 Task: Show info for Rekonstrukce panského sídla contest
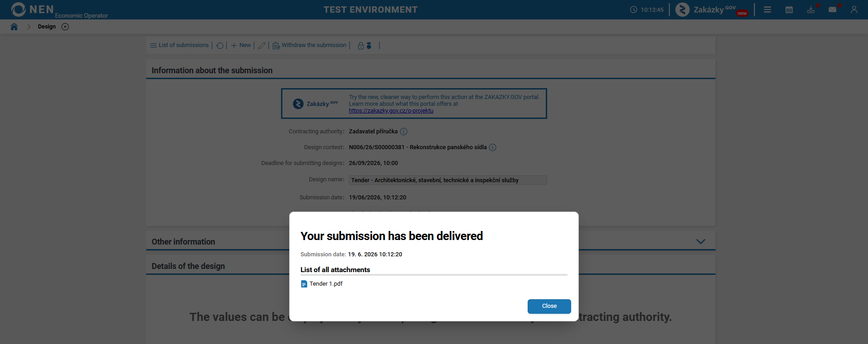tap(493, 147)
